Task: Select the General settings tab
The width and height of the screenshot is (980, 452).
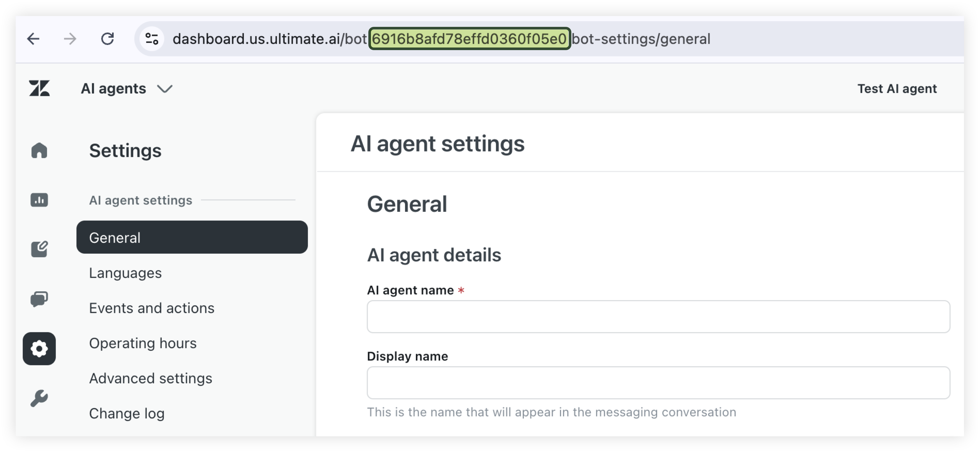Action: [114, 237]
